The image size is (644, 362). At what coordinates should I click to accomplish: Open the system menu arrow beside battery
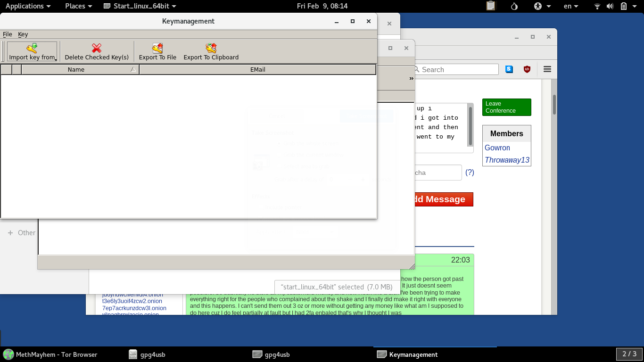click(x=636, y=6)
